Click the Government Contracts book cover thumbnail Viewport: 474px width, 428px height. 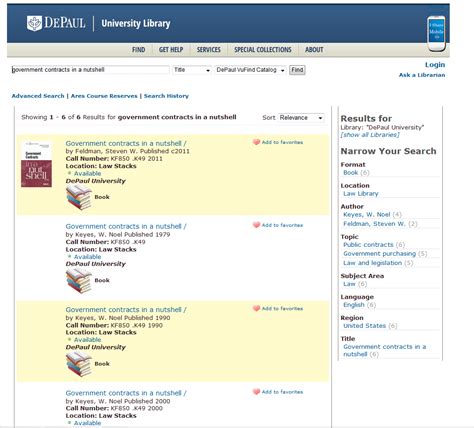click(x=36, y=164)
